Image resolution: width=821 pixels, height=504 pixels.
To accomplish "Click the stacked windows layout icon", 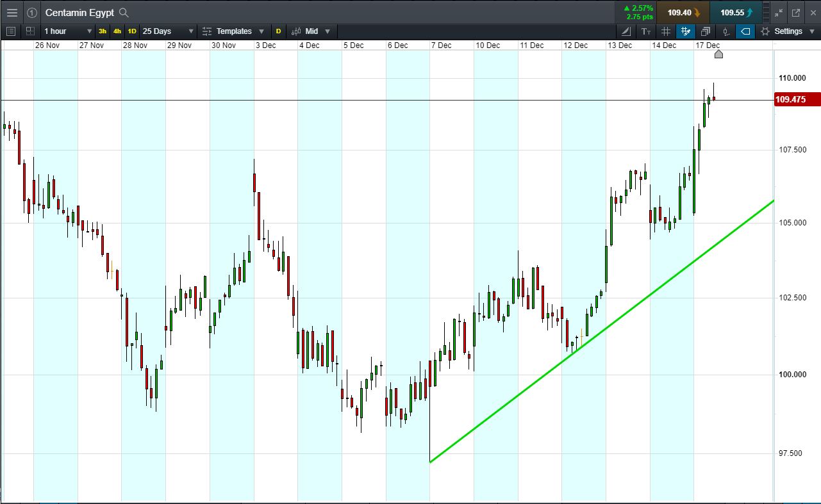I will 706,31.
